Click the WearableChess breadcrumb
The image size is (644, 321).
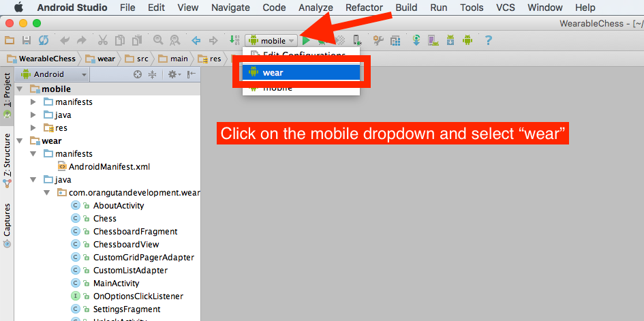[x=42, y=59]
